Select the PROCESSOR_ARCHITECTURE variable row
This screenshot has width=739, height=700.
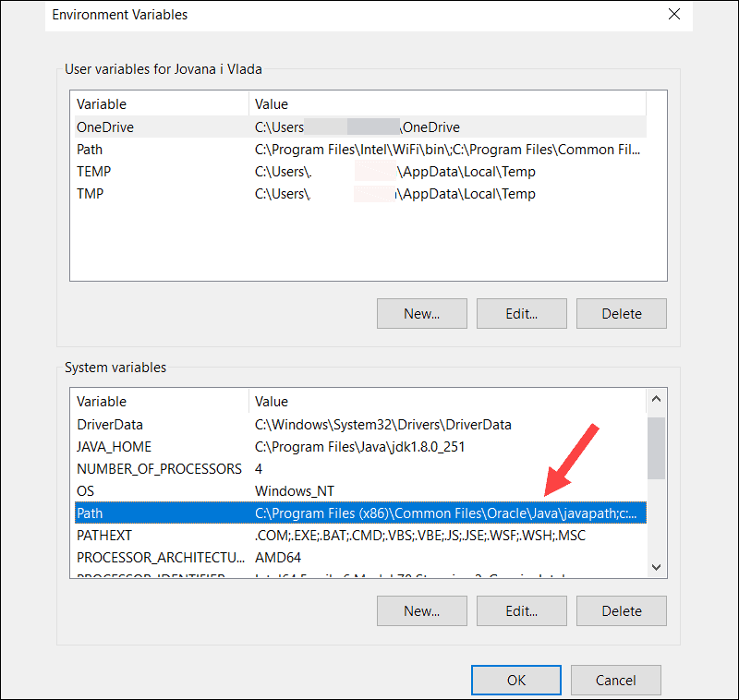[360, 557]
